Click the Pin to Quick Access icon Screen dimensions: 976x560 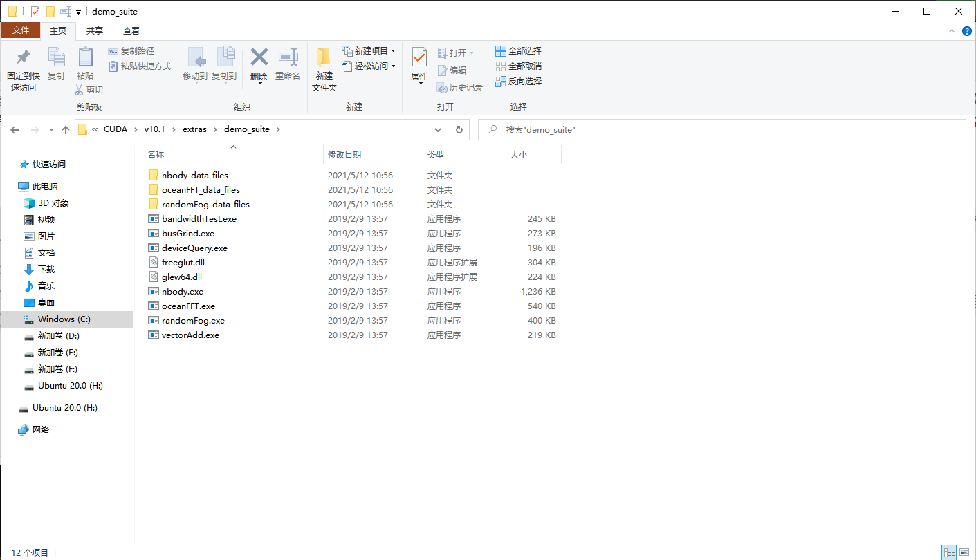(23, 58)
